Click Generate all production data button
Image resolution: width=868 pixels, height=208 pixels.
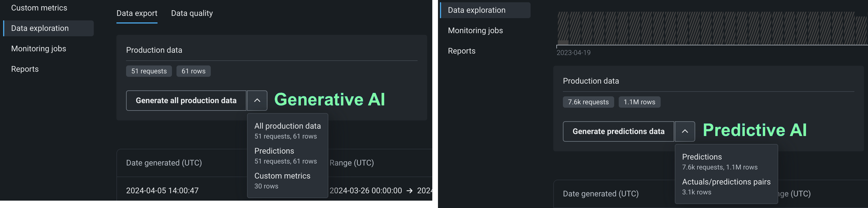click(186, 101)
